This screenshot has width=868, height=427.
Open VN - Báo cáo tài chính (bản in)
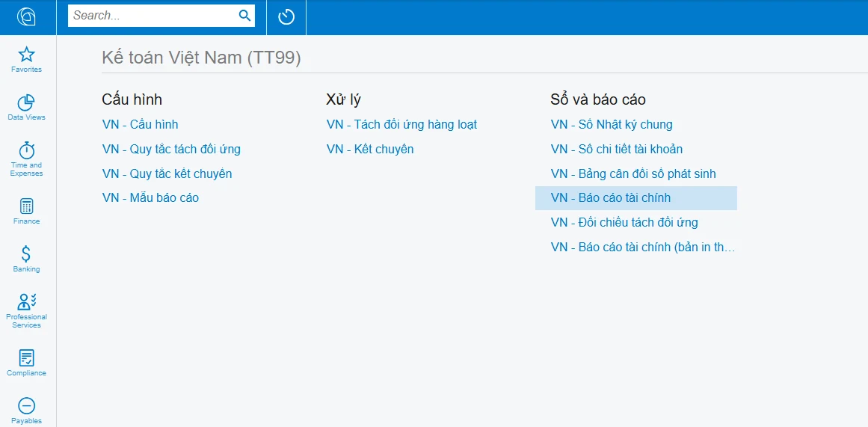(643, 247)
